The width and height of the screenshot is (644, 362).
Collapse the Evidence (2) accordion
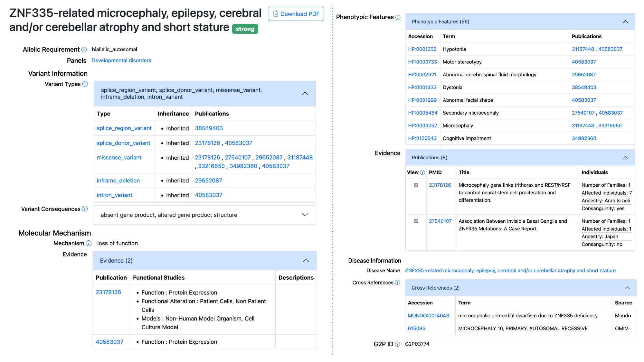click(x=306, y=261)
